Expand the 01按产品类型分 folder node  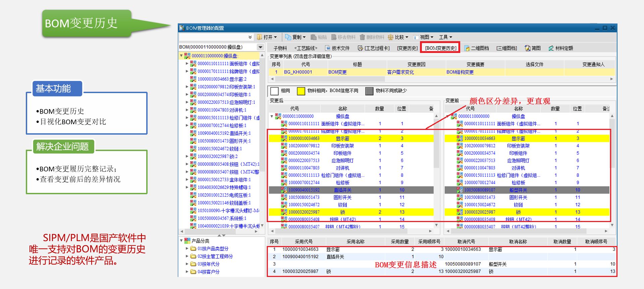click(x=187, y=248)
